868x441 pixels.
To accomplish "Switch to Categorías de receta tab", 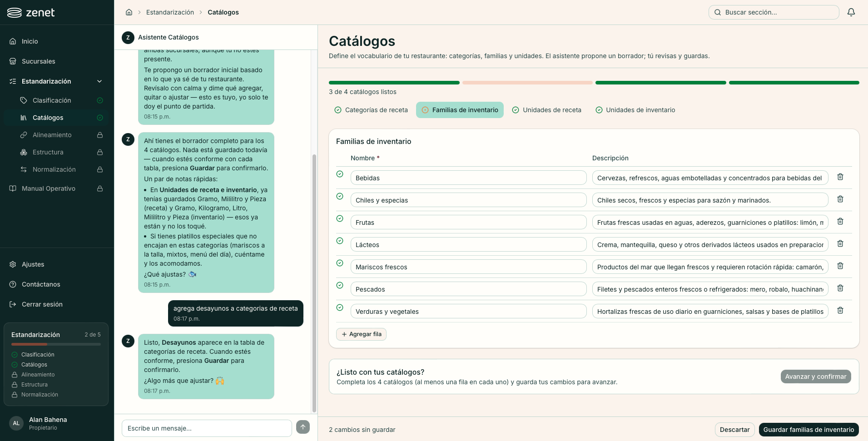I will (x=371, y=110).
